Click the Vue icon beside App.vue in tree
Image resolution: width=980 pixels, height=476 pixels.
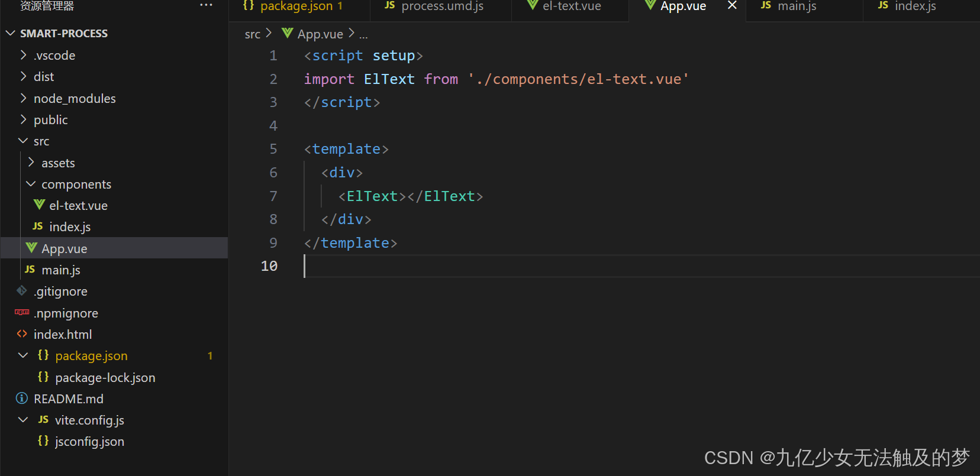pos(31,248)
